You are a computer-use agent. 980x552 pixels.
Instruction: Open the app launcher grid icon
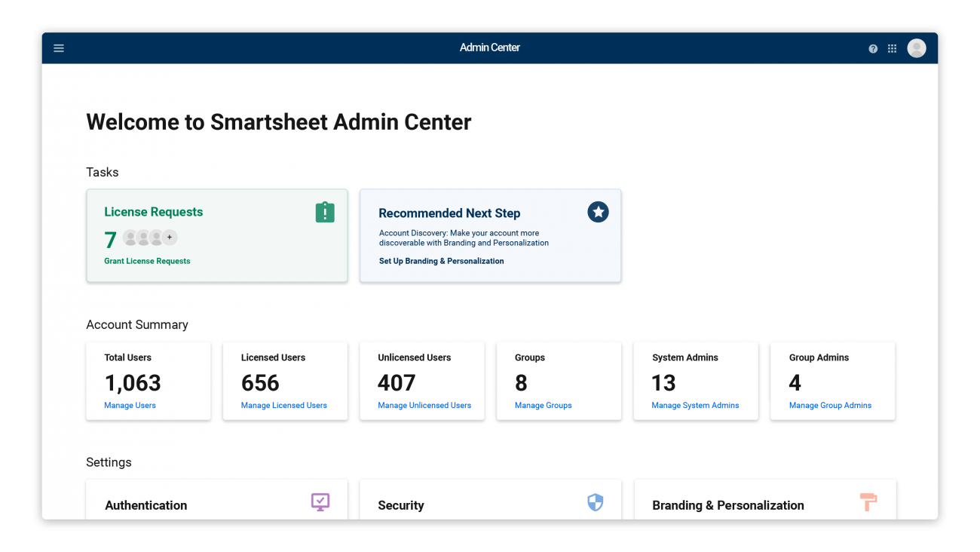click(892, 48)
